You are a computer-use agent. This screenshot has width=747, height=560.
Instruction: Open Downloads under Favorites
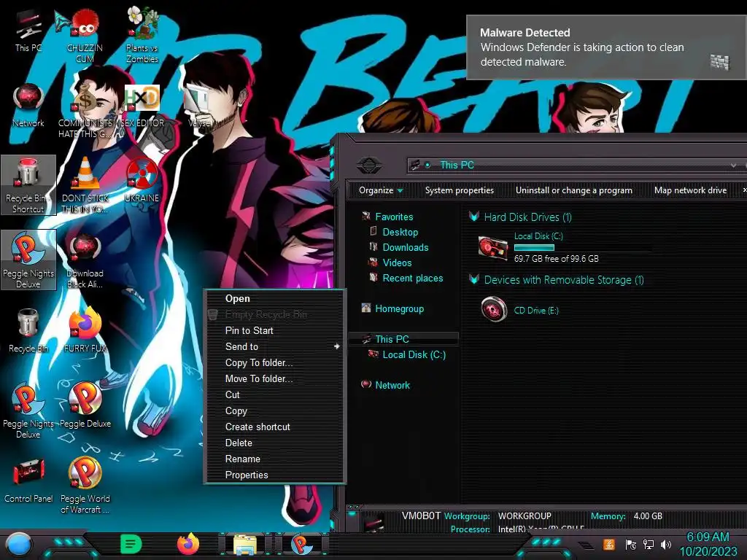pos(406,248)
